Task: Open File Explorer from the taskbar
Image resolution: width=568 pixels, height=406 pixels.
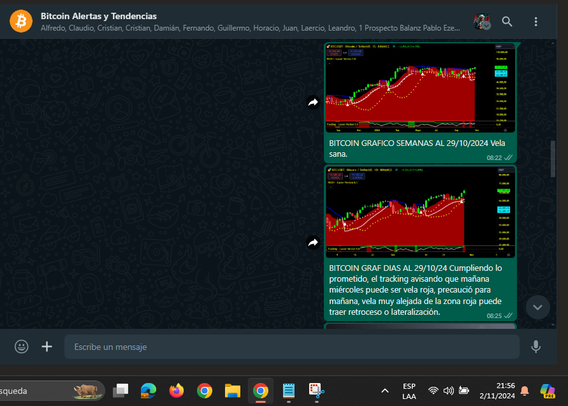Action: point(233,391)
